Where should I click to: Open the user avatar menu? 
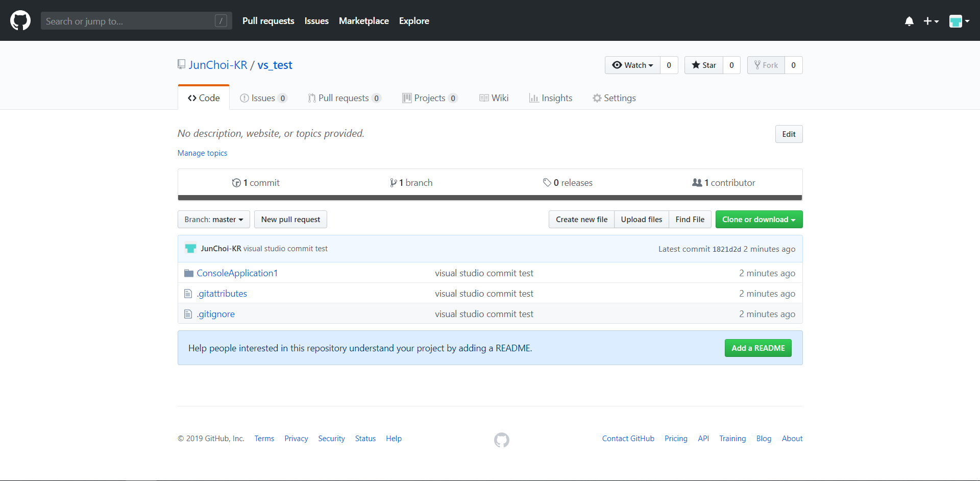(x=959, y=21)
